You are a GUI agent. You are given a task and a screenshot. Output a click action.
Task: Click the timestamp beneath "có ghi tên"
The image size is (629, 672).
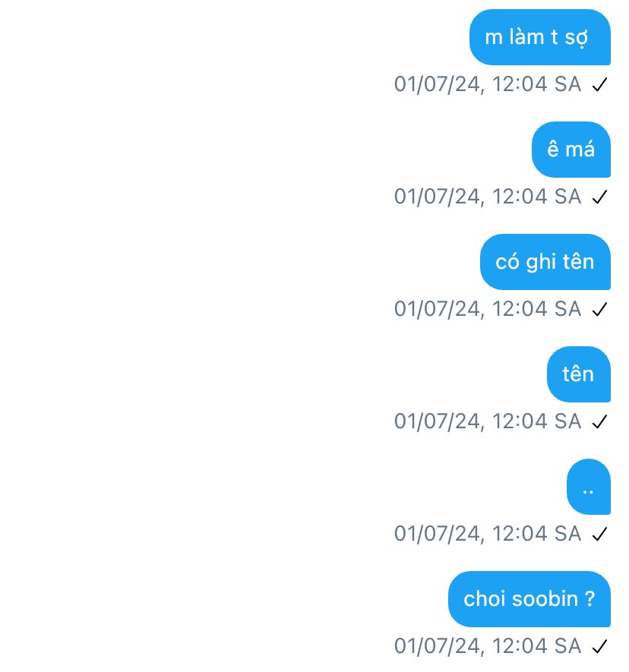[488, 308]
